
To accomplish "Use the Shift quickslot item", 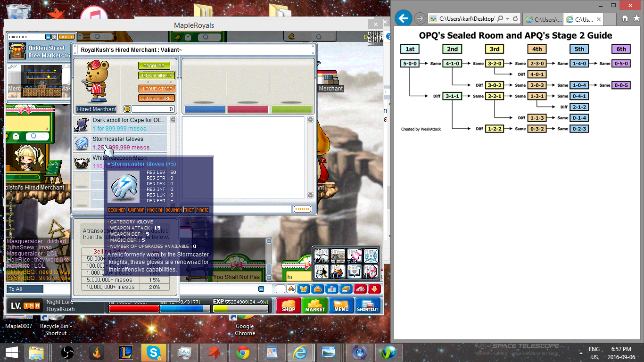I will tap(322, 255).
